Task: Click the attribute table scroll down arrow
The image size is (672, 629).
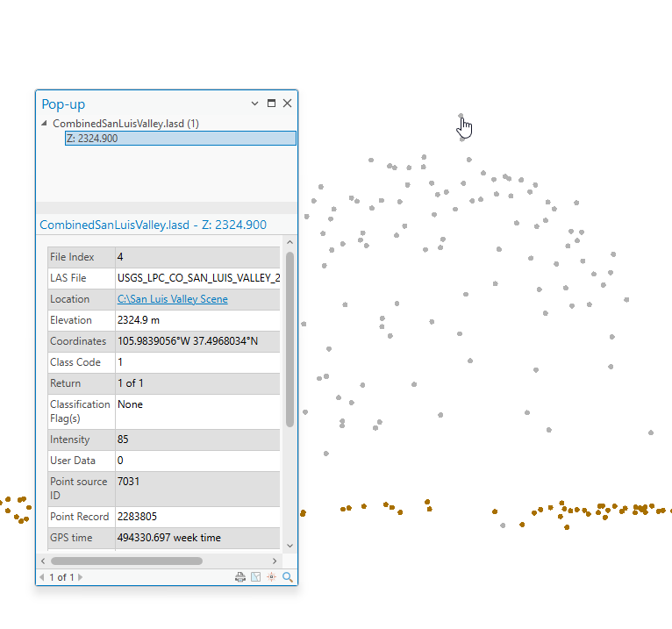Action: (x=290, y=546)
